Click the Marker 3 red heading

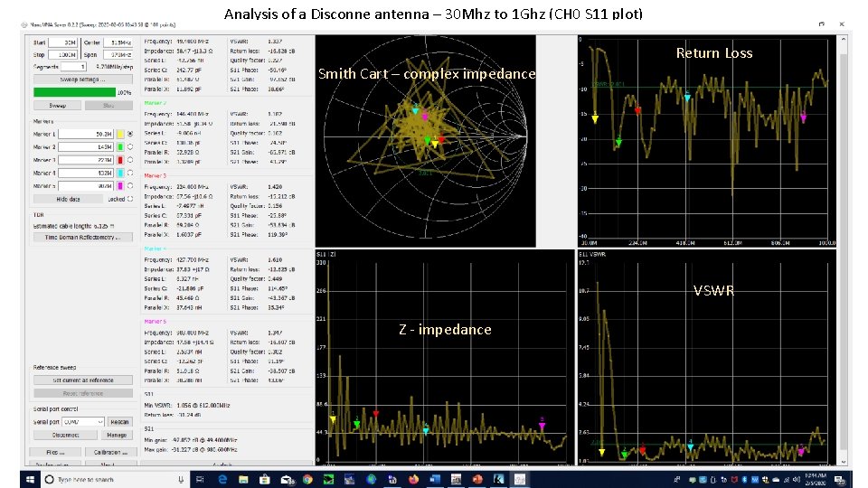(155, 176)
